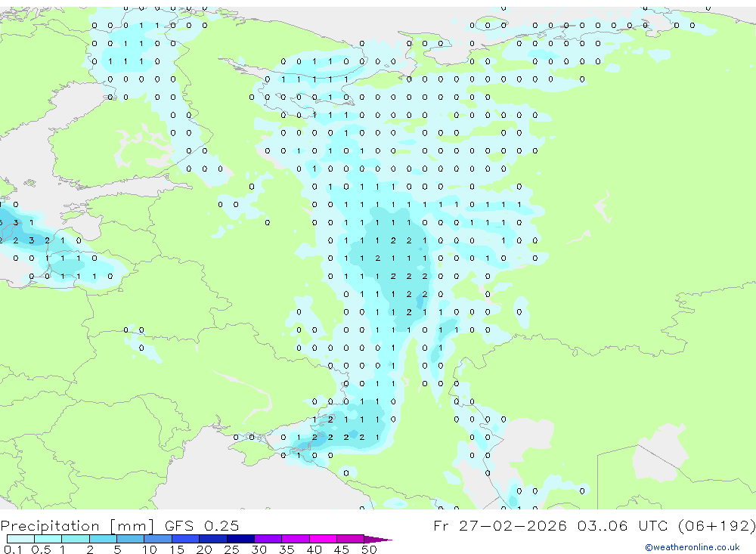Click the (06+192) forecast offset text

717,525
